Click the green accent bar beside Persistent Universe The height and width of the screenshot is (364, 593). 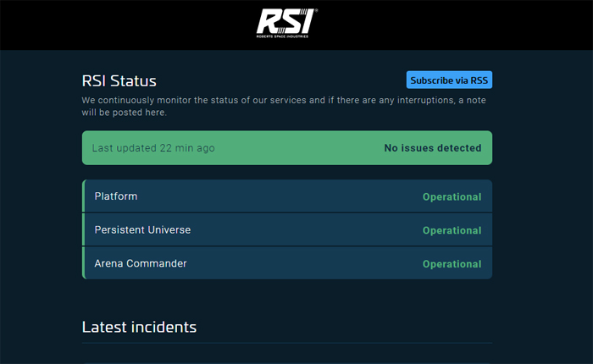[x=83, y=229]
